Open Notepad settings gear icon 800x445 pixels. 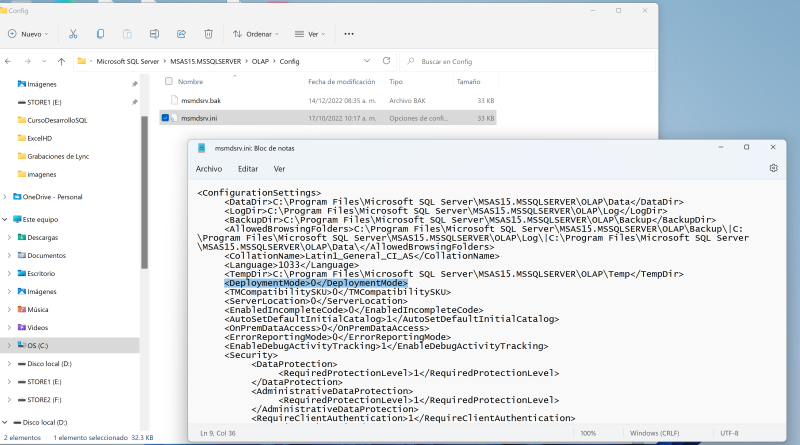coord(773,169)
